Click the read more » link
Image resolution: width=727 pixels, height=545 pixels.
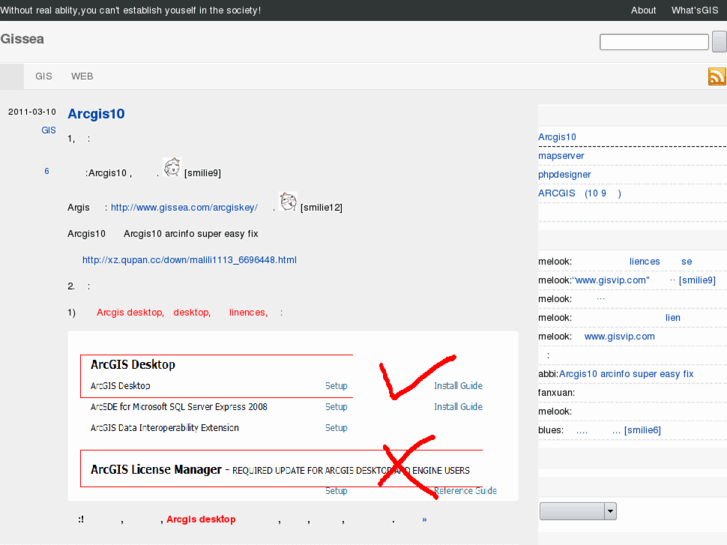pos(424,519)
